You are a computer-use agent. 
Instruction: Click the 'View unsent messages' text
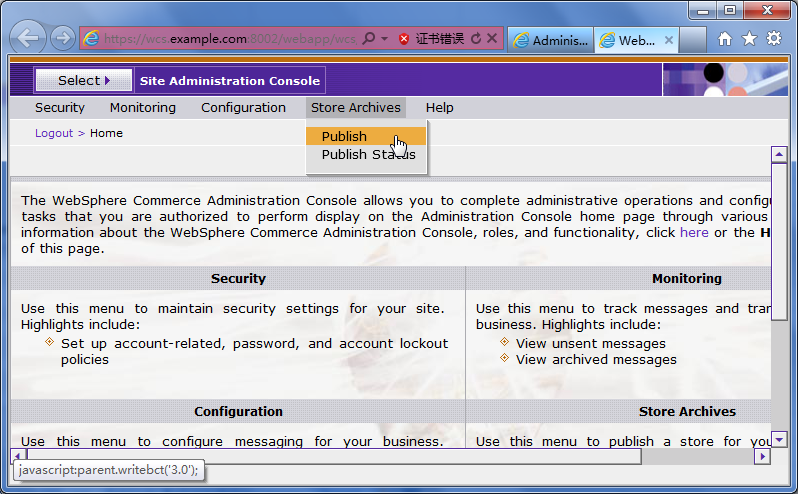[591, 344]
